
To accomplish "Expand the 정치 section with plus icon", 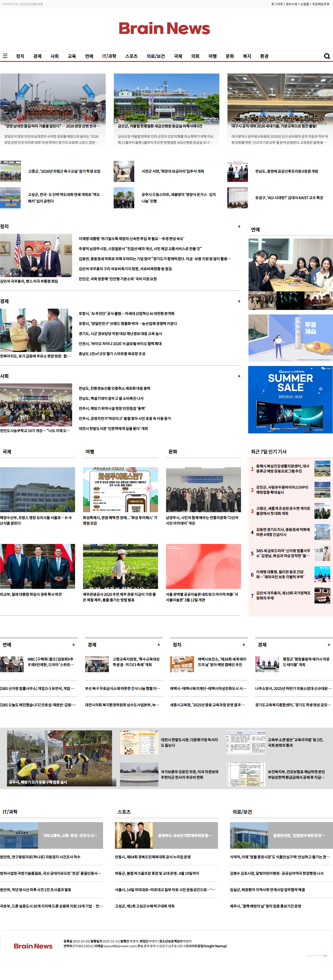I will point(239,226).
